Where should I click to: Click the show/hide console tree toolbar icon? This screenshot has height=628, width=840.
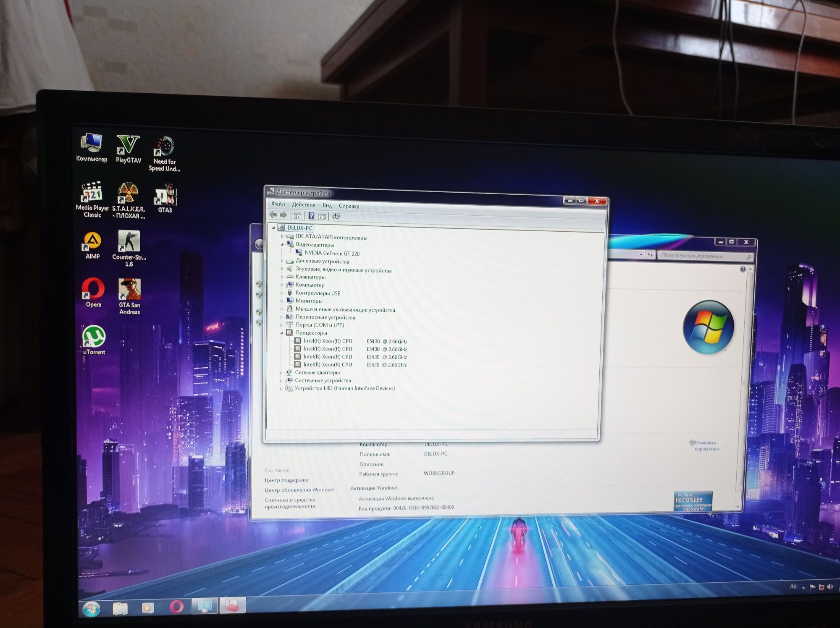[297, 216]
